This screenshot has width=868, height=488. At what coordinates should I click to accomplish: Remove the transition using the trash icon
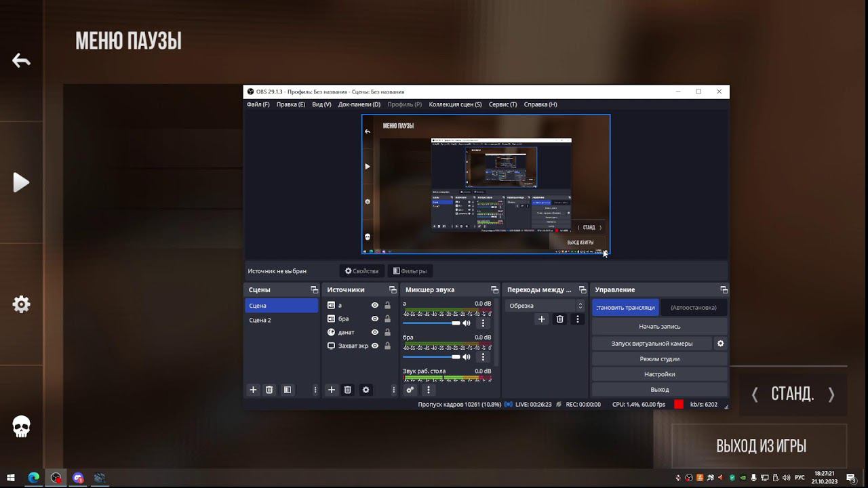(559, 319)
